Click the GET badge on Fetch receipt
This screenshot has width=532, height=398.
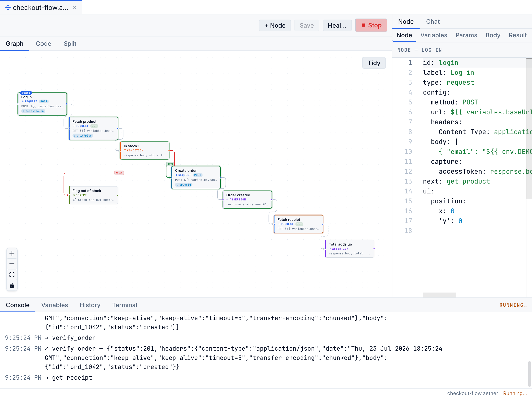(x=299, y=224)
